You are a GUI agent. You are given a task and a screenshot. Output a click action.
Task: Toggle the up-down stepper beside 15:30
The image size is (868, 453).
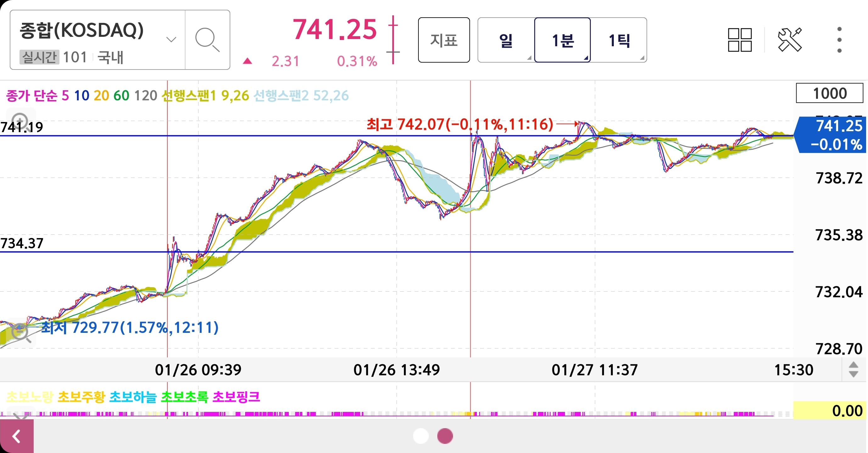coord(853,370)
